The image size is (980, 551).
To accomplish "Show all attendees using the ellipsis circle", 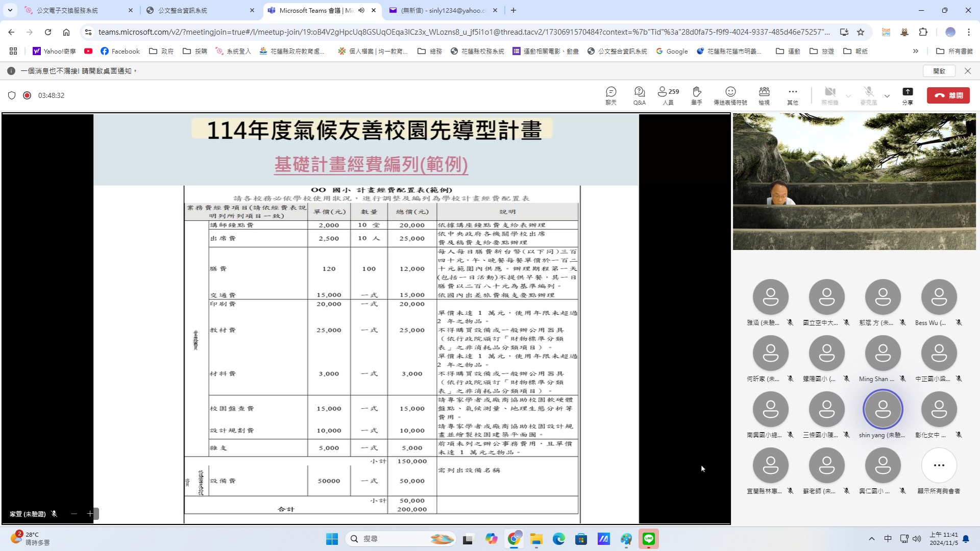I will click(939, 465).
